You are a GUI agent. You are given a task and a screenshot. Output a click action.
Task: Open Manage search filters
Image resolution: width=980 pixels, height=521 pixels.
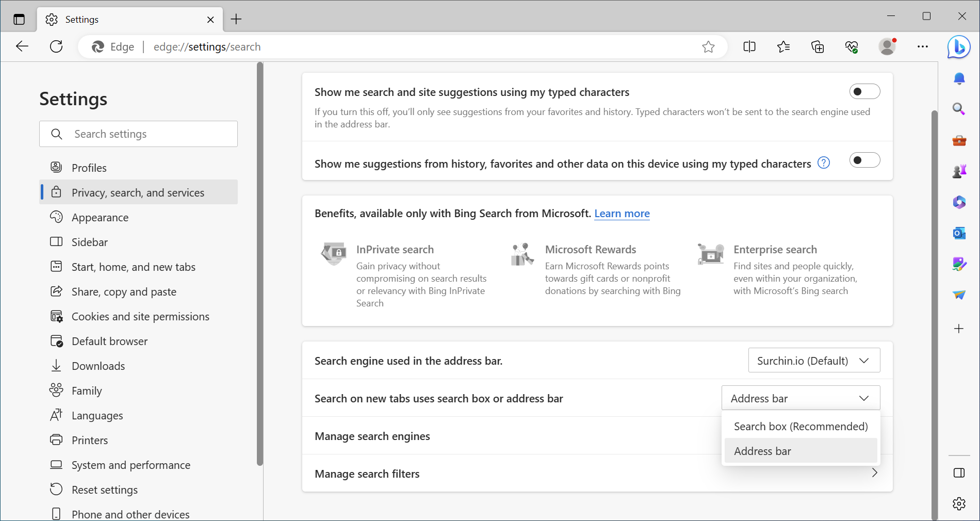(x=597, y=474)
